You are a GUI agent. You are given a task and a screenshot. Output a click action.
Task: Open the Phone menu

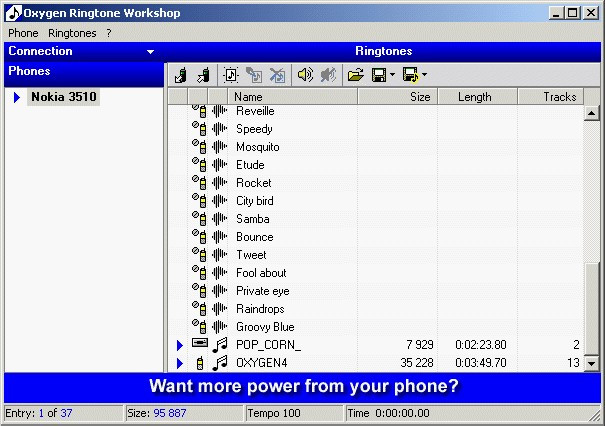point(23,33)
